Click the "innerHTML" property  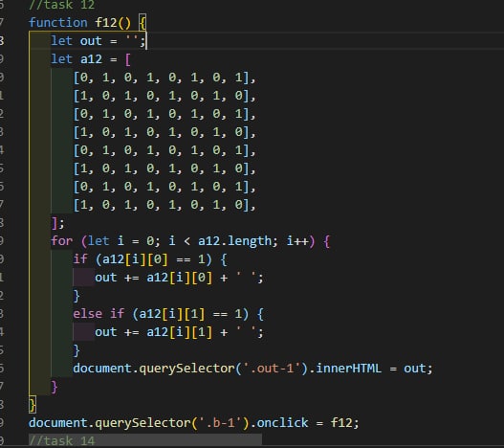(x=348, y=369)
